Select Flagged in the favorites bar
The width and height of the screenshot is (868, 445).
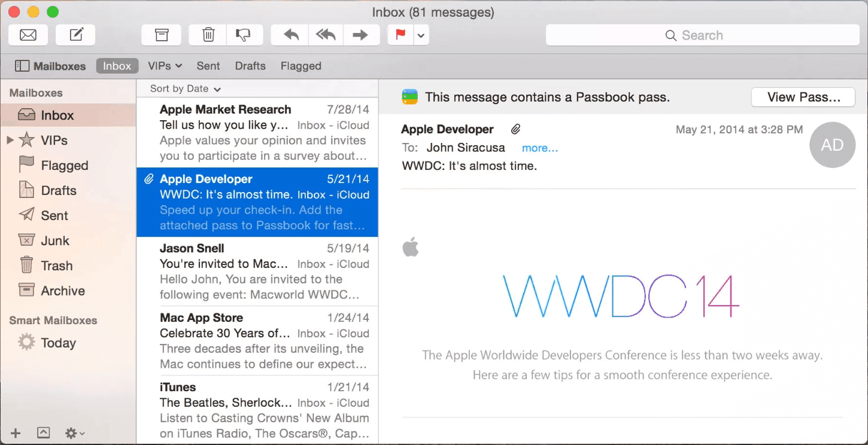click(301, 66)
